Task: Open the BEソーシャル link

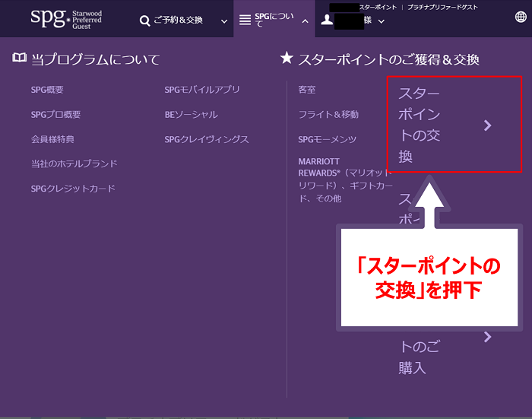Action: coord(191,114)
